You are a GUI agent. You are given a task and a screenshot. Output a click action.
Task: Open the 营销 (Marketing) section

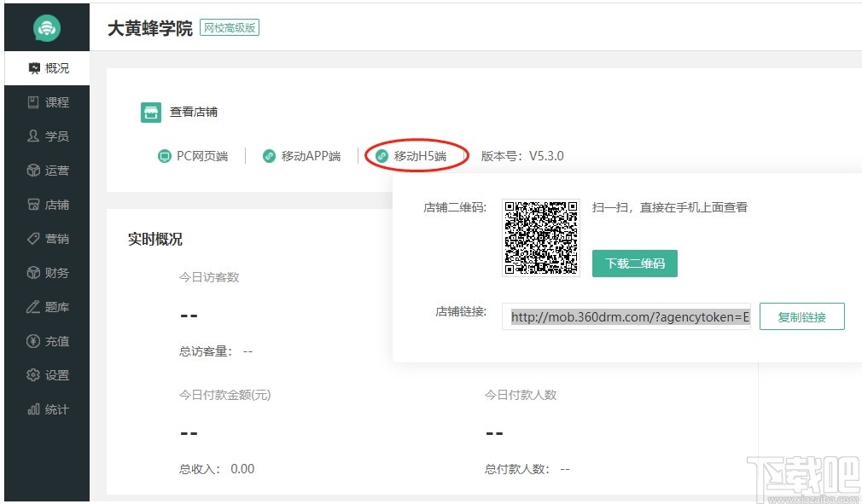[47, 238]
